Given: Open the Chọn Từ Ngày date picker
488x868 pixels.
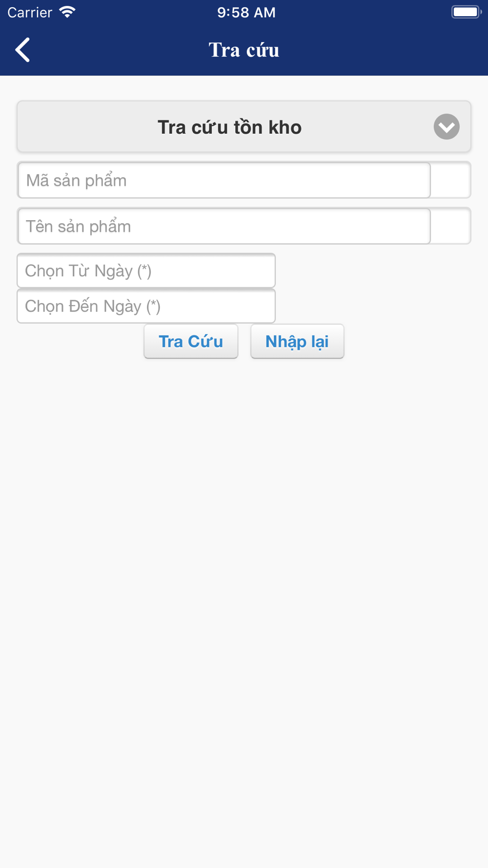Looking at the screenshot, I should pyautogui.click(x=146, y=270).
